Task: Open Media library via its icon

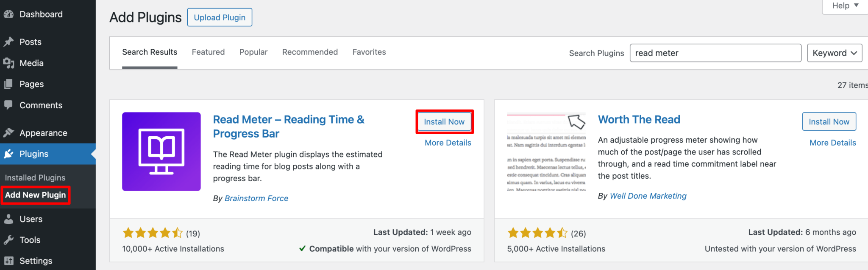Action: tap(8, 63)
